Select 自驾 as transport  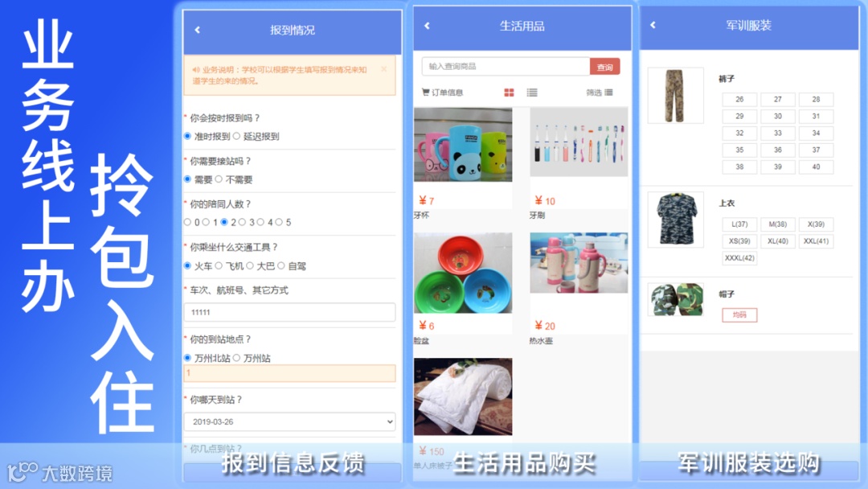[281, 266]
